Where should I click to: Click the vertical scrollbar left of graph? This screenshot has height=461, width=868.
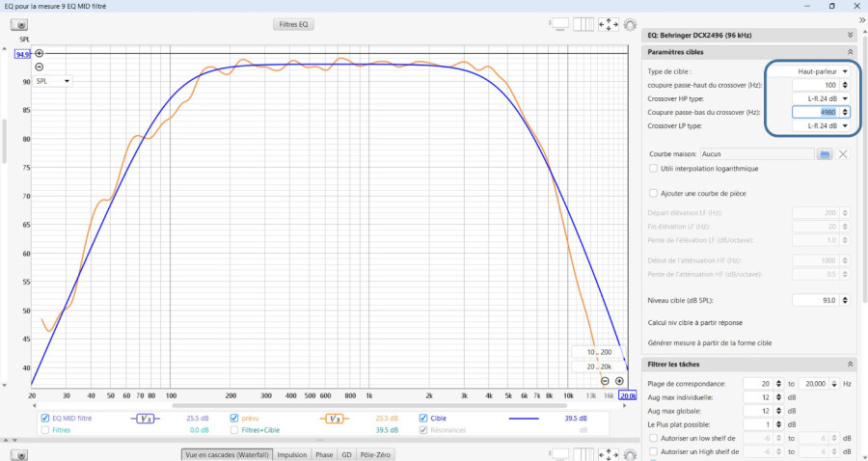[x=5, y=141]
